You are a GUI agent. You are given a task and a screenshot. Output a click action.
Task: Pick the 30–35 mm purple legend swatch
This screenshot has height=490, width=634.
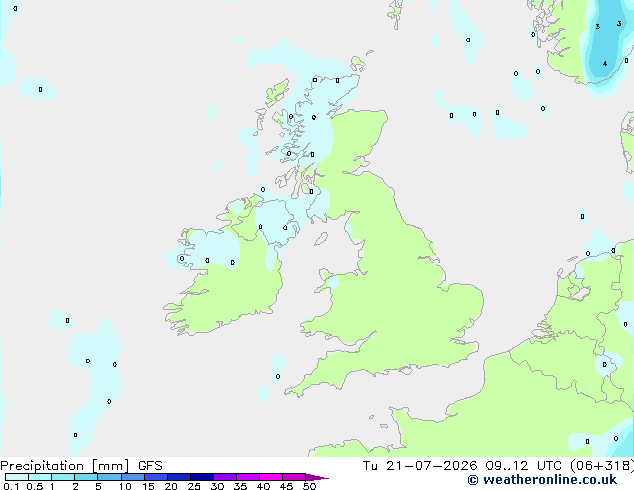tap(225, 477)
